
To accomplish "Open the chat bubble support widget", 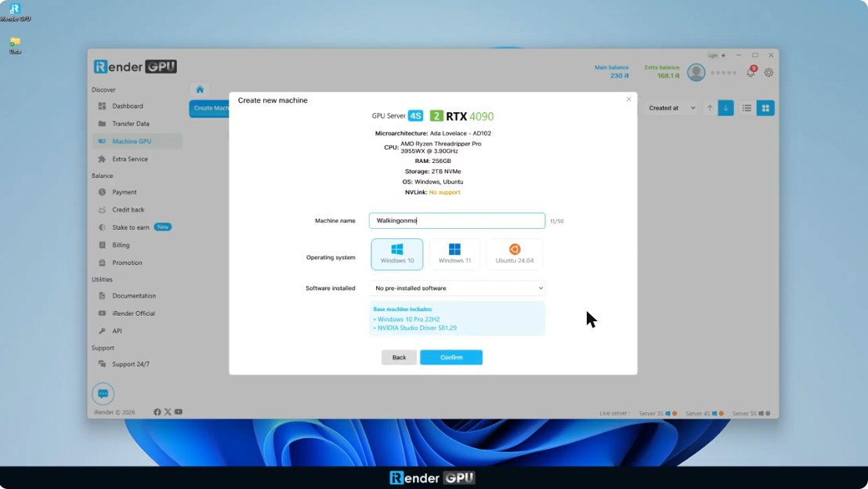I will click(x=103, y=393).
